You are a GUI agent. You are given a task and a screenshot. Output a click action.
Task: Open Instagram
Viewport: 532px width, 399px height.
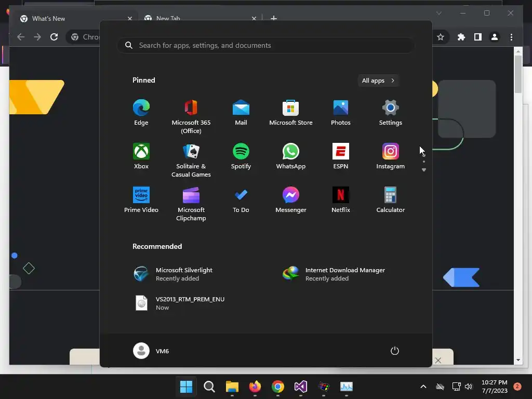(391, 156)
